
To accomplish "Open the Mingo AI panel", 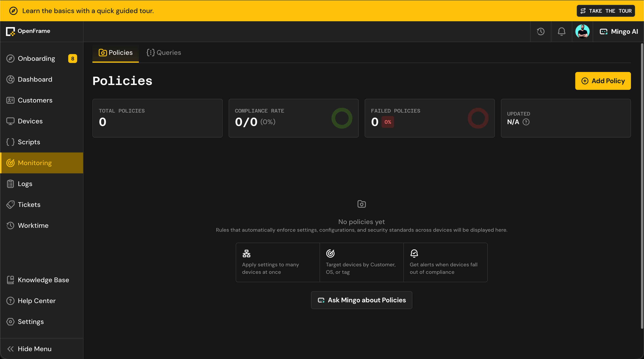I will pos(618,32).
